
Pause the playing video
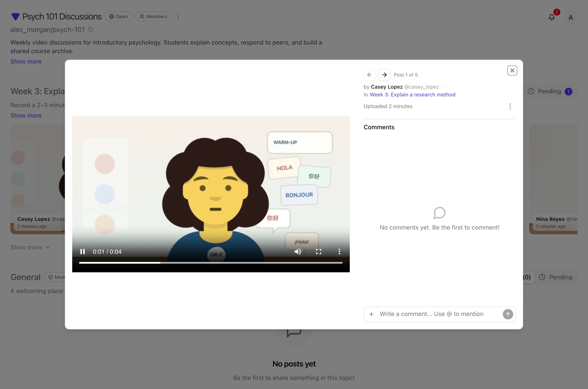pyautogui.click(x=83, y=252)
